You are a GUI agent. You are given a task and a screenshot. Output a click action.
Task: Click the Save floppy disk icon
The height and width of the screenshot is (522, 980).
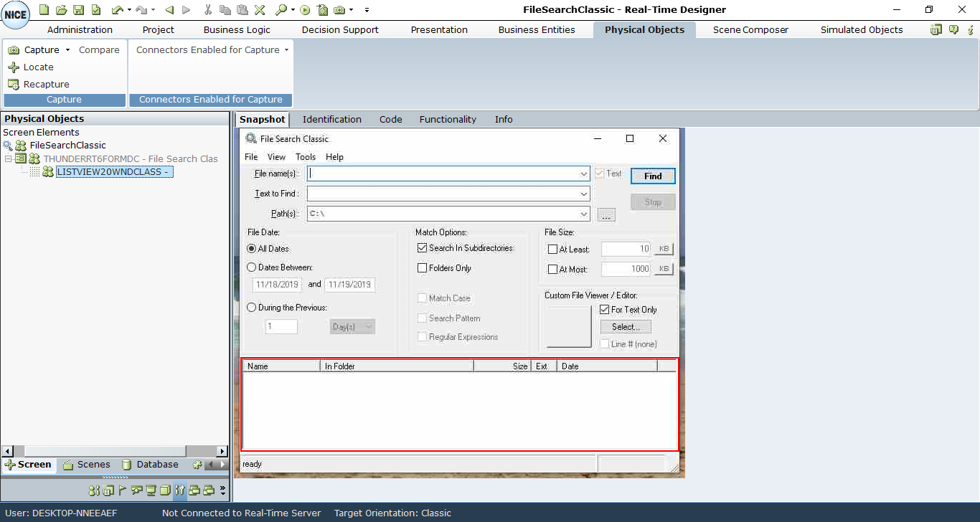tap(78, 10)
